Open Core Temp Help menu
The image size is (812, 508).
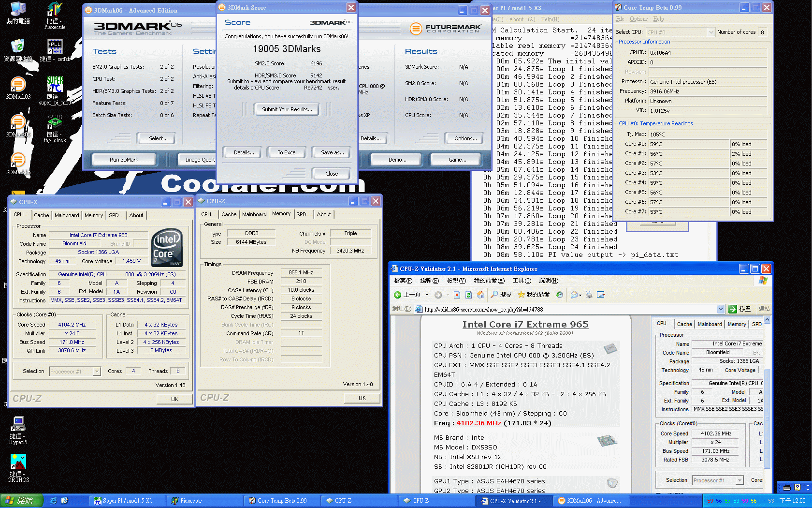[658, 19]
